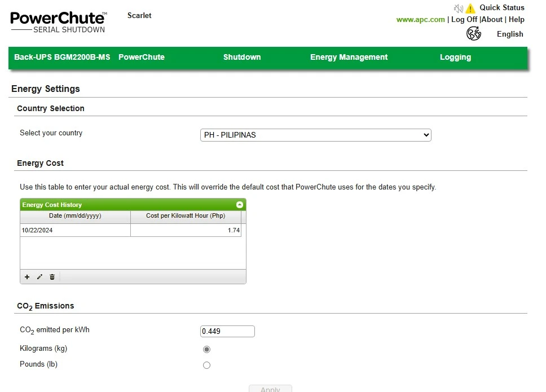Edit the selected energy cost entry
The width and height of the screenshot is (546, 392).
[x=39, y=277]
